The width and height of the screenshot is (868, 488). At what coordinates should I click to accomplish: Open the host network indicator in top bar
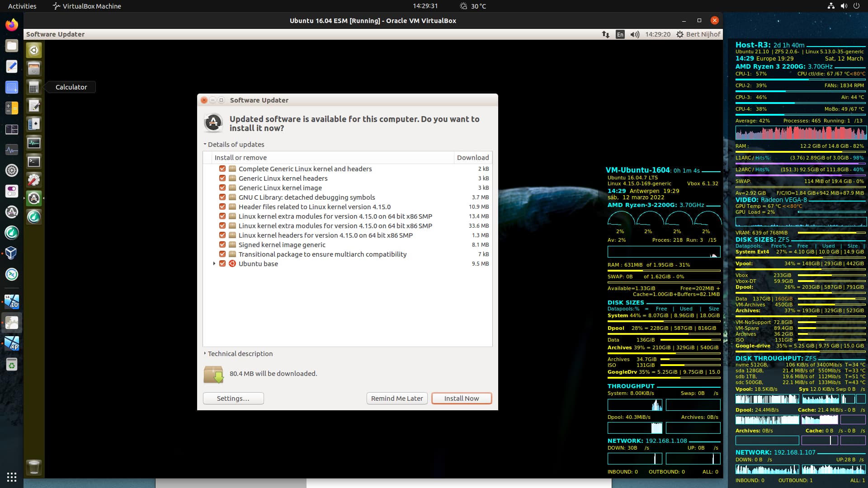click(x=830, y=6)
